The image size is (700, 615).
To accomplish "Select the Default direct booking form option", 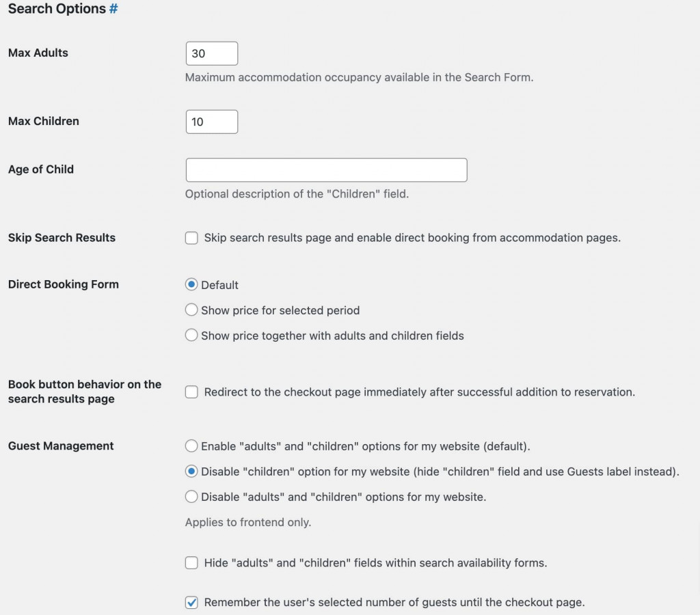I will pos(191,285).
